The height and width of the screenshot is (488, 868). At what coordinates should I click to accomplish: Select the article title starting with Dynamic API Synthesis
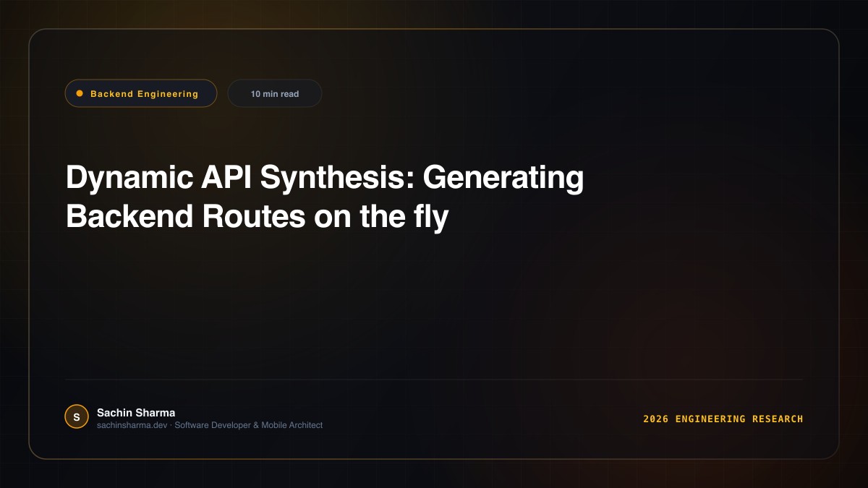325,197
